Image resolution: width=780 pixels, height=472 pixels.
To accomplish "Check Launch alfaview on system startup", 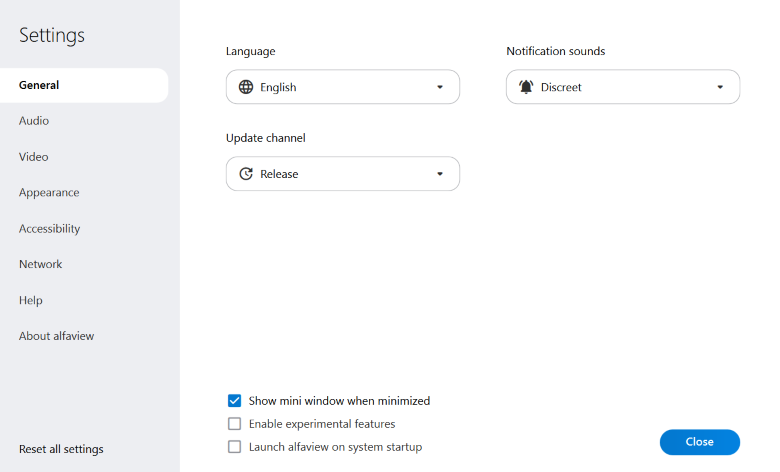I will click(x=235, y=447).
